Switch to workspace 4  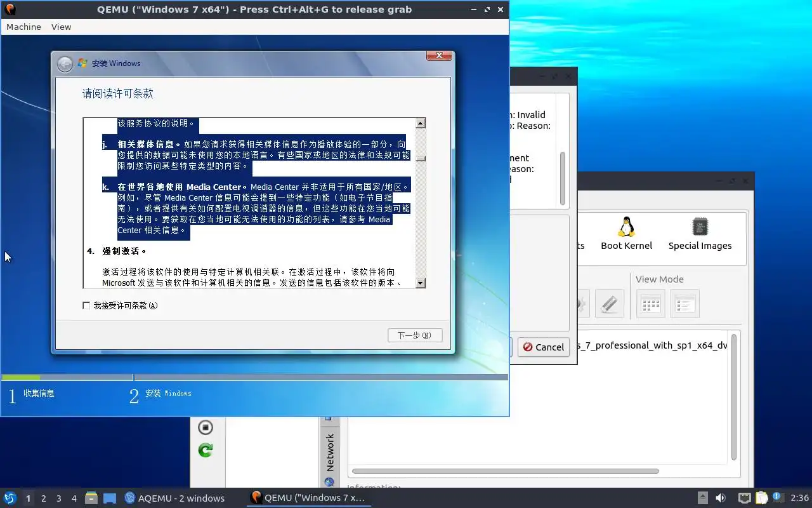(x=74, y=498)
